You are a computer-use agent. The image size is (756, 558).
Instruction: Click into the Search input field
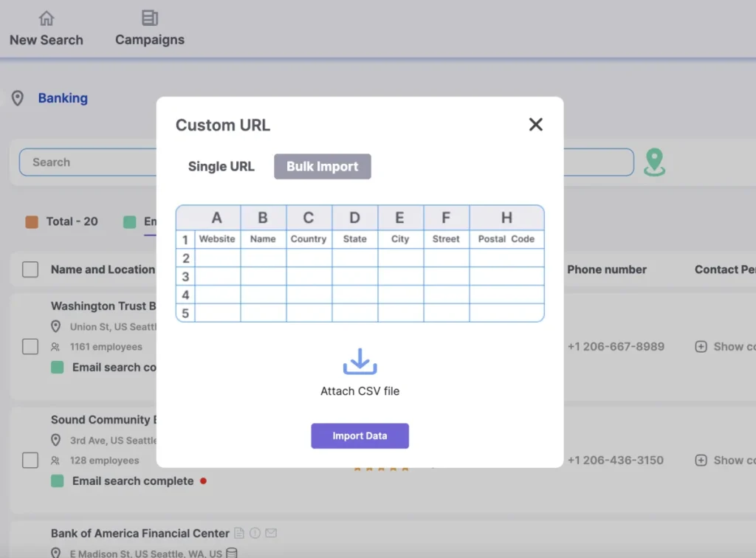89,162
